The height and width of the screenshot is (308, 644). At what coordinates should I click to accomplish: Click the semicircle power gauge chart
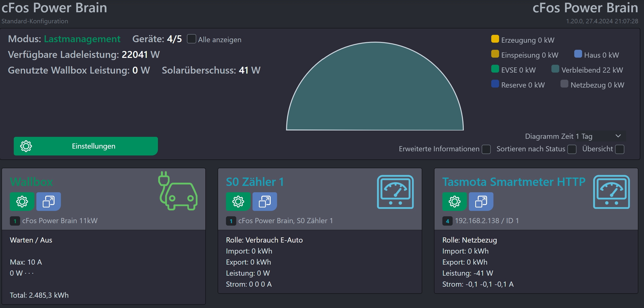click(x=375, y=86)
